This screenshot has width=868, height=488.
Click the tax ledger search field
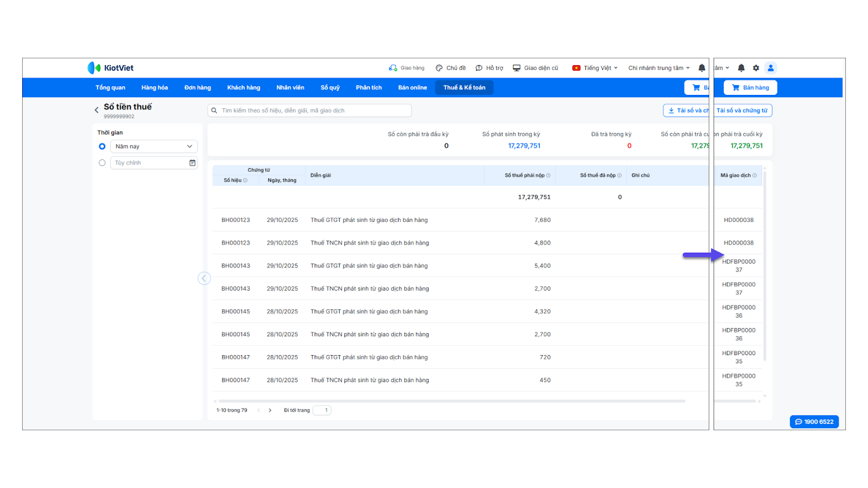tap(309, 111)
